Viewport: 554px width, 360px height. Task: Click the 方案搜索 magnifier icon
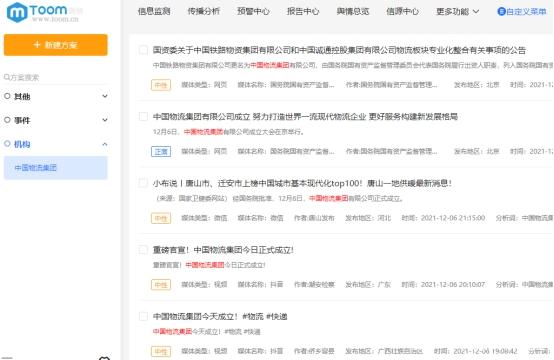pos(7,77)
